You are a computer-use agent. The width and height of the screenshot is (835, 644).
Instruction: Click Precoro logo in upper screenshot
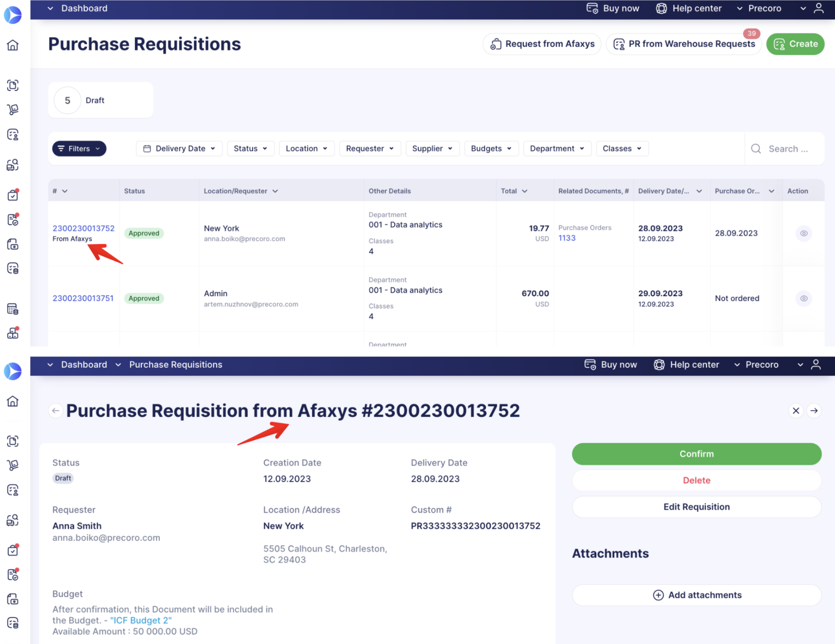point(13,15)
